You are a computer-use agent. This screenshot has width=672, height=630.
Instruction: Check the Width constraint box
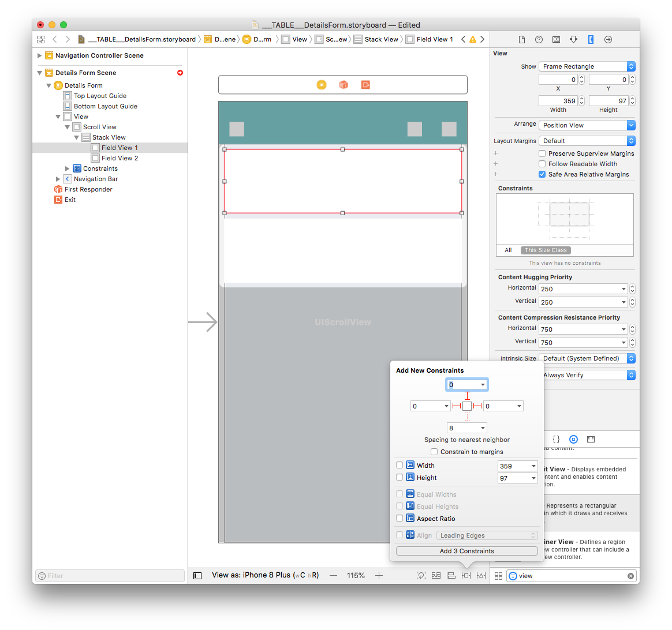point(400,465)
